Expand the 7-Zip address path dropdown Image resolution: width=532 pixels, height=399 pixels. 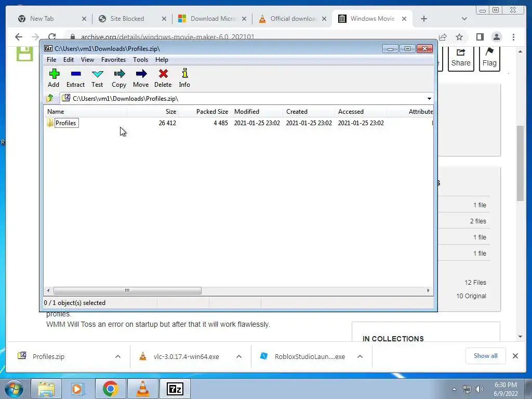click(429, 98)
